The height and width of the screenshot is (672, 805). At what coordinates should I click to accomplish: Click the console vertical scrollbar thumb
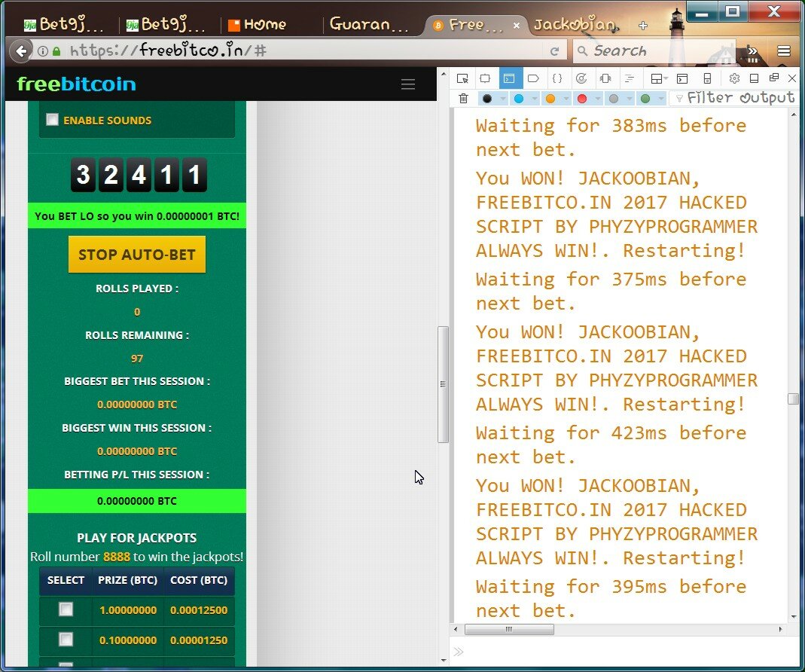[x=793, y=399]
